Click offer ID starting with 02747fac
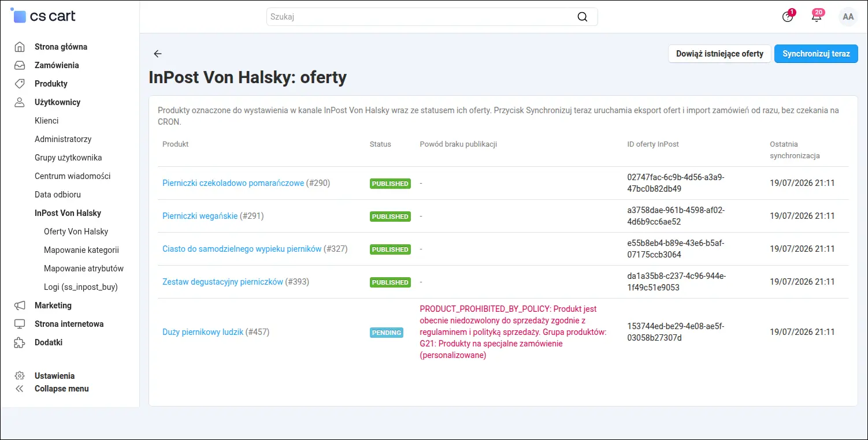The width and height of the screenshot is (868, 440). point(676,183)
